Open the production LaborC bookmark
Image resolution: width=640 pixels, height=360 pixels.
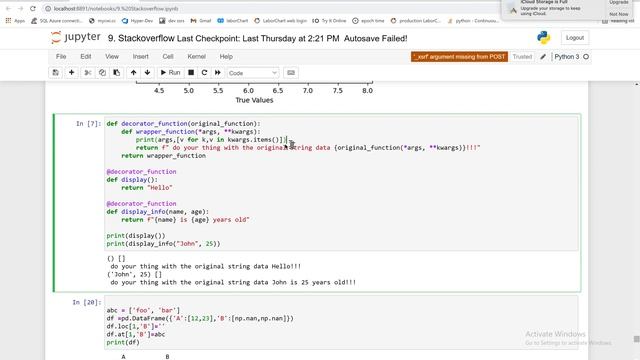coord(416,20)
